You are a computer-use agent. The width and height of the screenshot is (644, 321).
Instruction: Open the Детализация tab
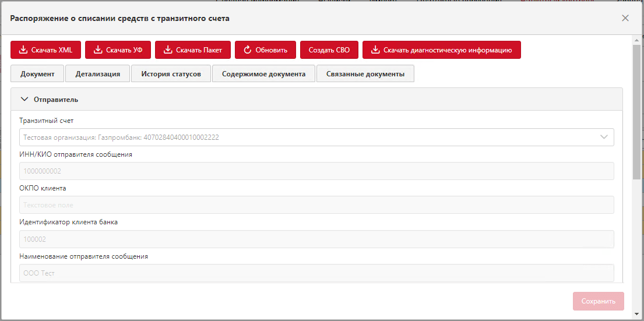click(x=98, y=74)
